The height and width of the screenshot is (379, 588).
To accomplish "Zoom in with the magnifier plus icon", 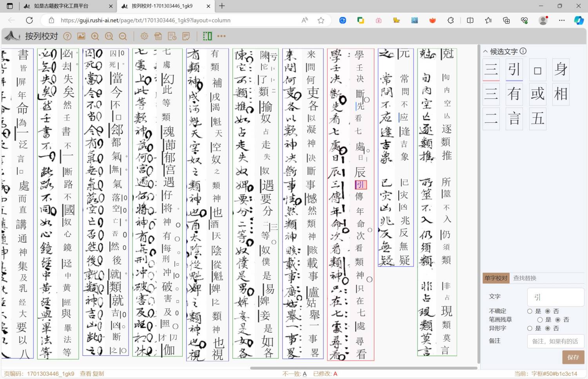I will [x=95, y=36].
